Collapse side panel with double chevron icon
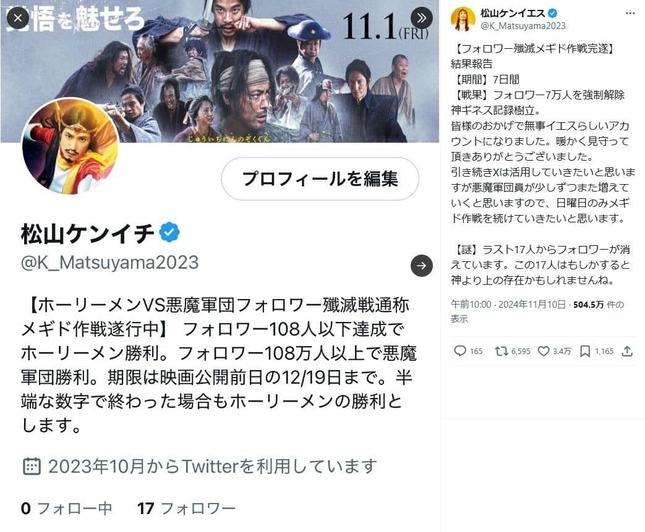 422,18
